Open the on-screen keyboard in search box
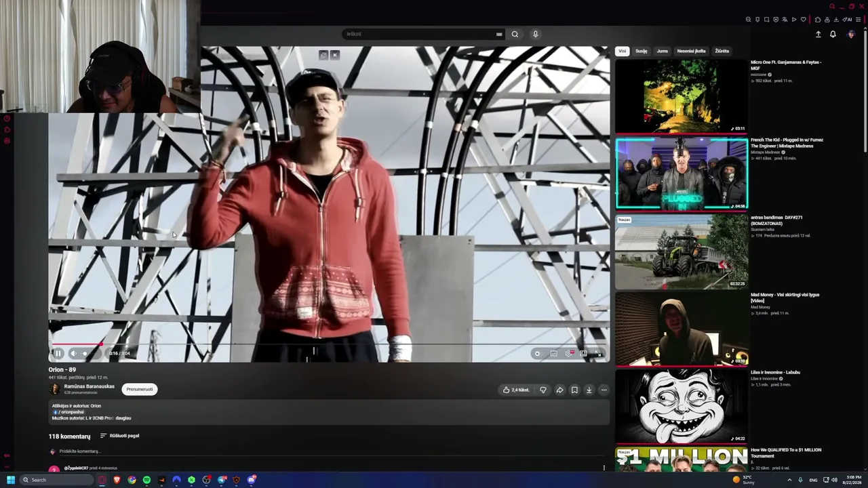Viewport: 868px width, 488px height. 499,34
